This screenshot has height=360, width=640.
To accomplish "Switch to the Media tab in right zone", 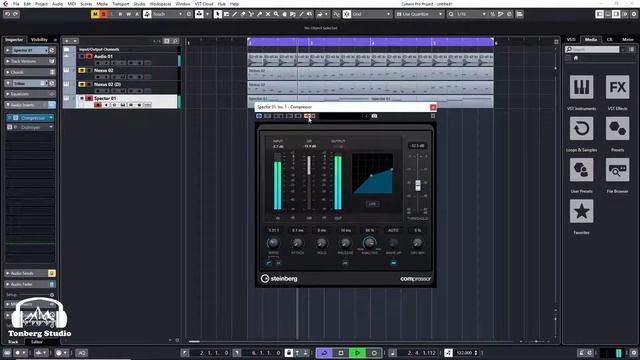I will click(x=591, y=40).
